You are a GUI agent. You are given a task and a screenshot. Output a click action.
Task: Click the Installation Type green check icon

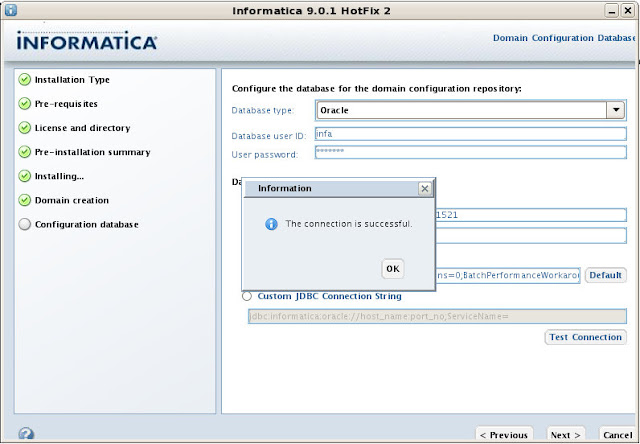click(24, 80)
